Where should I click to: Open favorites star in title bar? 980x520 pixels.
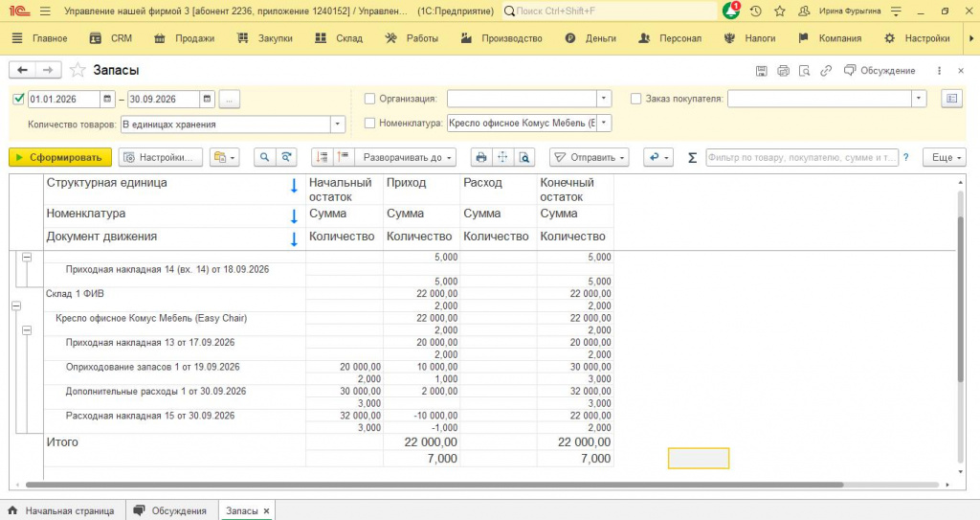(x=779, y=11)
